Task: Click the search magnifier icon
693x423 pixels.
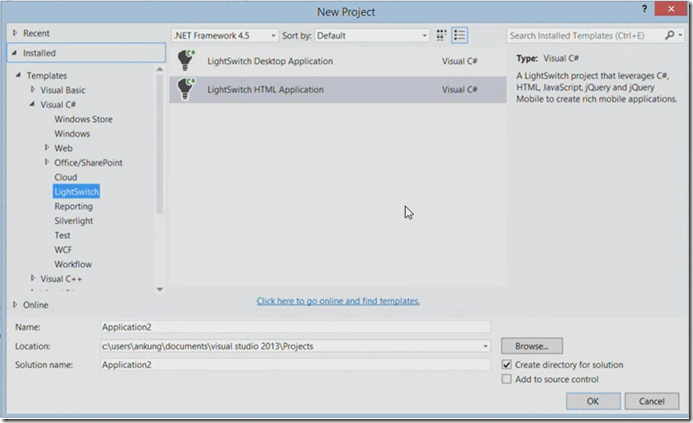Action: 670,35
